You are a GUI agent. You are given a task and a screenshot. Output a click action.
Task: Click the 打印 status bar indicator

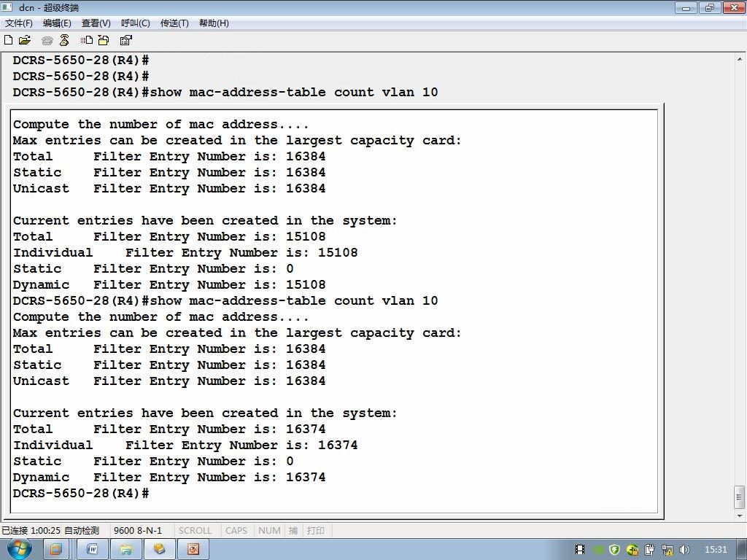[315, 531]
